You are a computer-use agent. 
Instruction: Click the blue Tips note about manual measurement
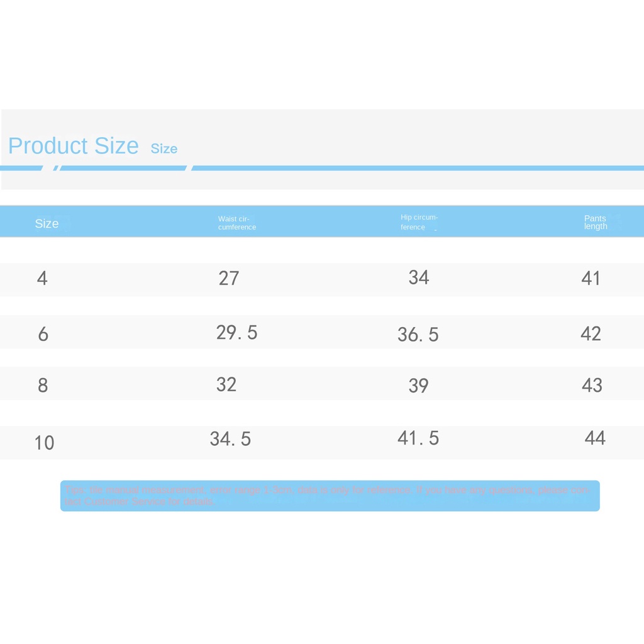coord(330,496)
